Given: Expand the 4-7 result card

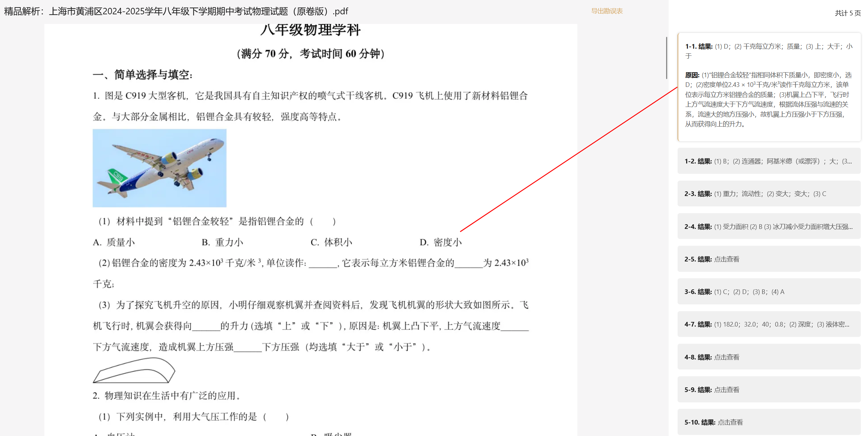Looking at the screenshot, I should click(x=768, y=324).
